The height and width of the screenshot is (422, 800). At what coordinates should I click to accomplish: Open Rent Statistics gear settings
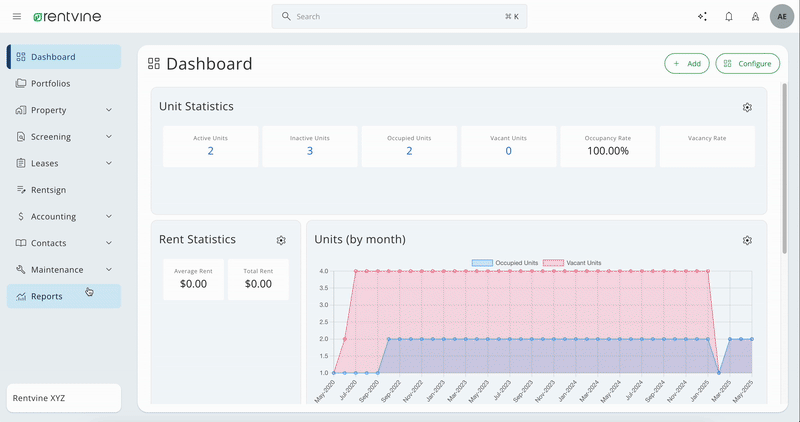click(x=281, y=240)
